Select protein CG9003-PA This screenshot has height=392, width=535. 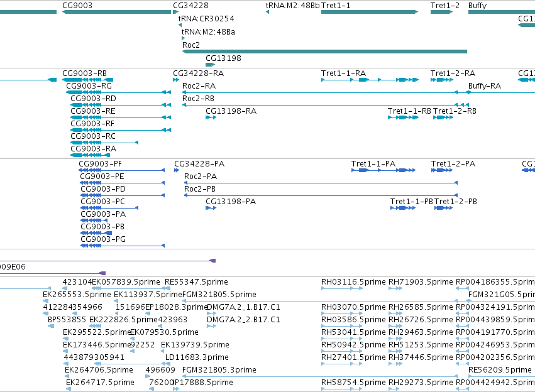coord(103,215)
